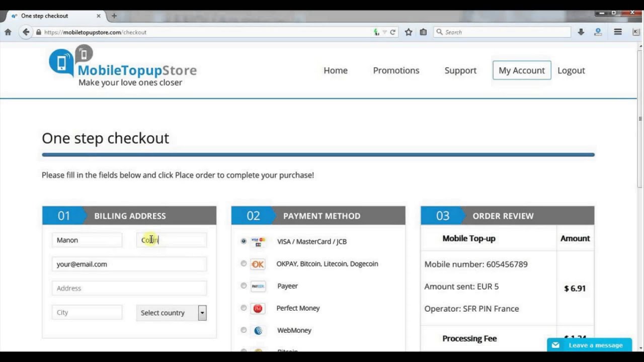
Task: Select the WebMoney radio button
Action: pyautogui.click(x=244, y=330)
